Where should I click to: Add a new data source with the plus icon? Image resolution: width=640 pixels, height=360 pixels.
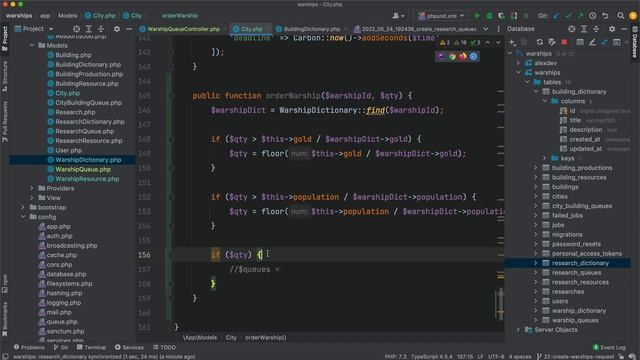pyautogui.click(x=512, y=42)
